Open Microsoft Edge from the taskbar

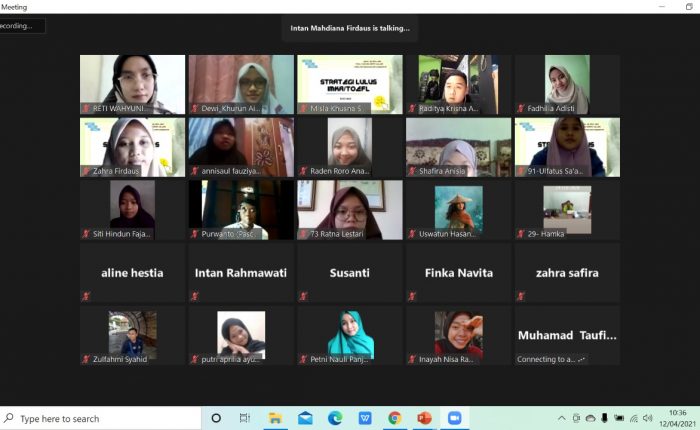coord(335,418)
